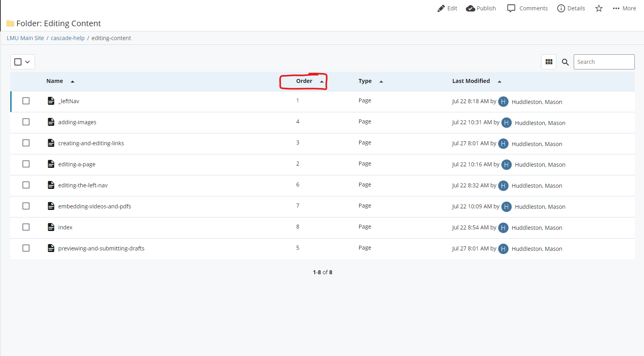Open the embedding-videos-and-pdfs page

(x=95, y=206)
